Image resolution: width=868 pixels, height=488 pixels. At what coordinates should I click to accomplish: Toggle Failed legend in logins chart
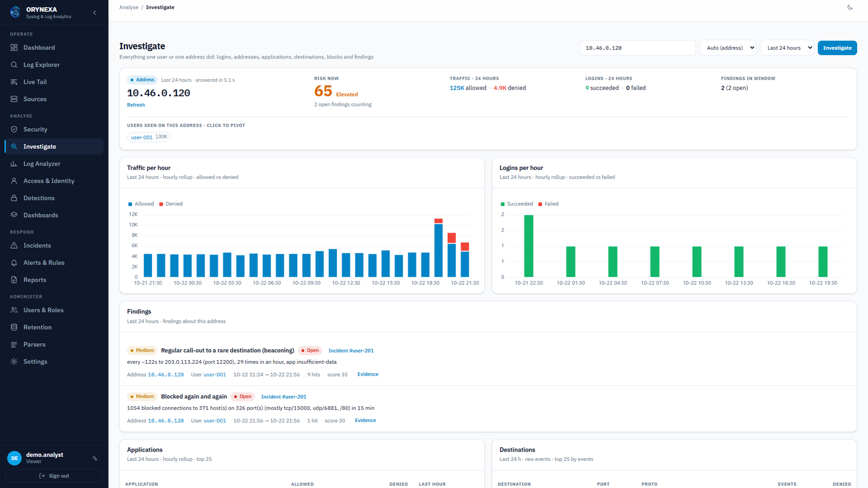tap(548, 204)
